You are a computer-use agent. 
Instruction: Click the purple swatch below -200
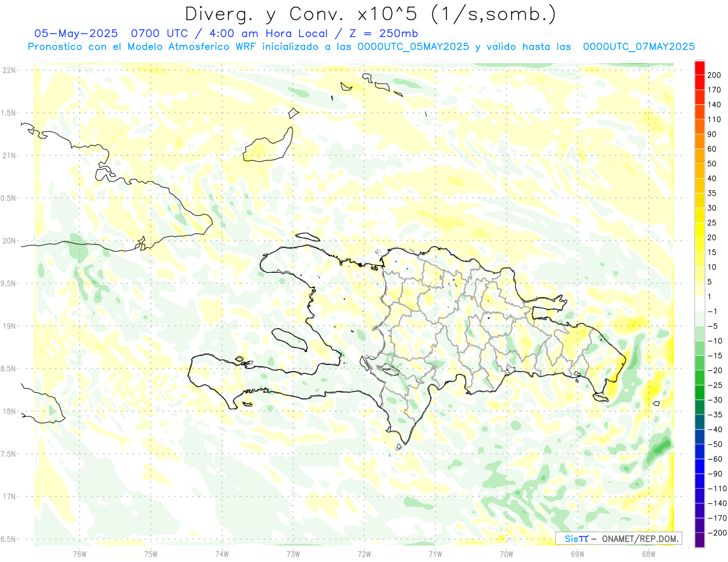pyautogui.click(x=699, y=540)
